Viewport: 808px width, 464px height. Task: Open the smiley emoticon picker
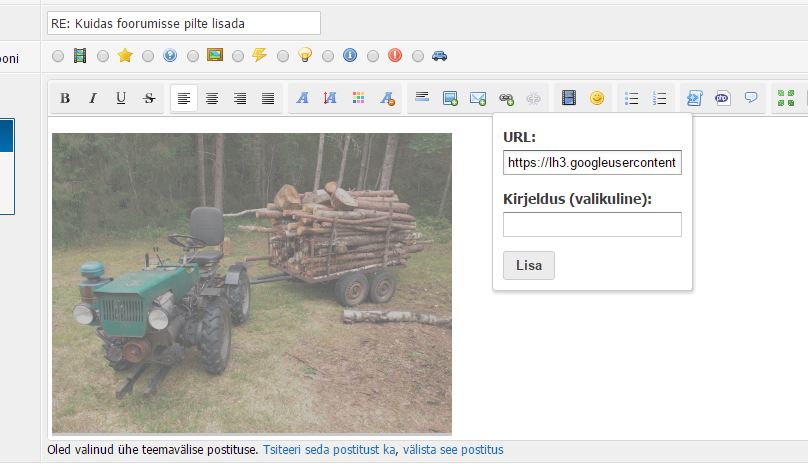click(x=597, y=98)
